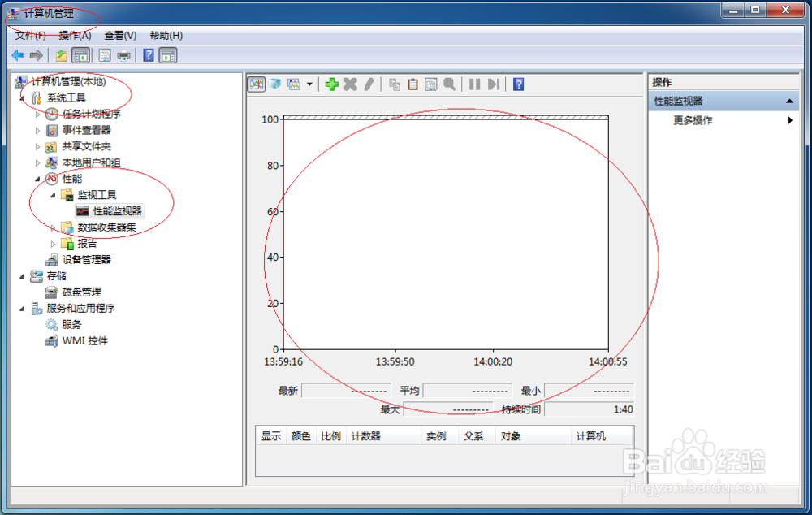This screenshot has height=515, width=812.
Task: Click the delete counter X icon
Action: click(351, 84)
